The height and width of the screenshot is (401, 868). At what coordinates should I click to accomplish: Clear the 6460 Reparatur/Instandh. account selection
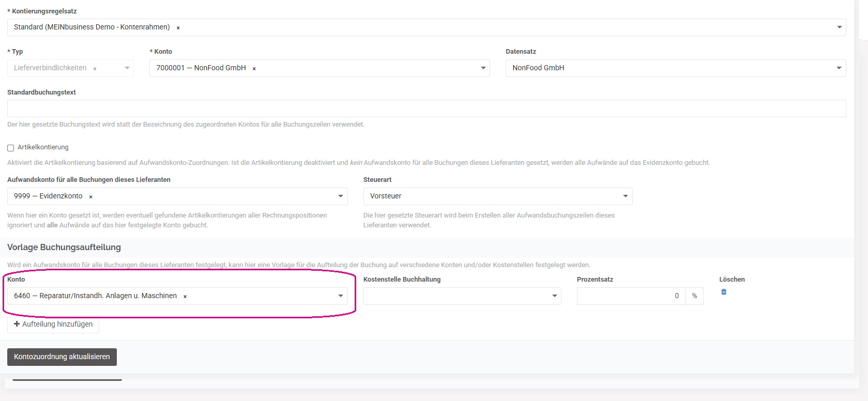point(185,297)
